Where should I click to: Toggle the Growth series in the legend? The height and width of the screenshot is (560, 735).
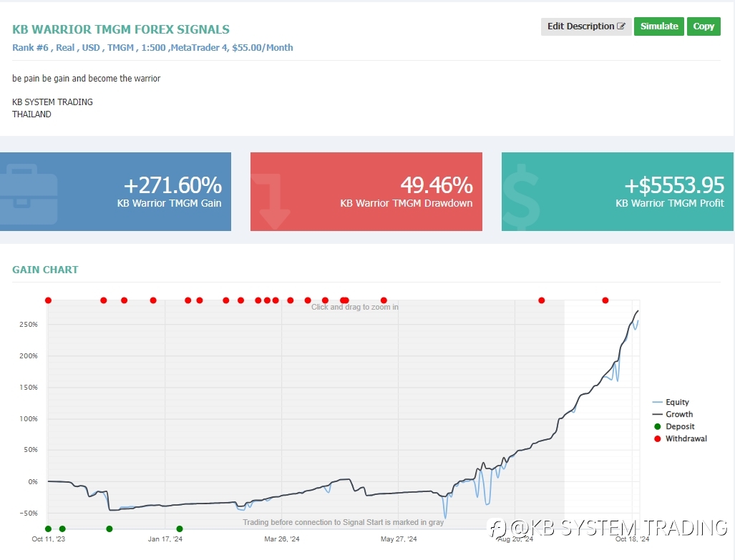(x=673, y=414)
